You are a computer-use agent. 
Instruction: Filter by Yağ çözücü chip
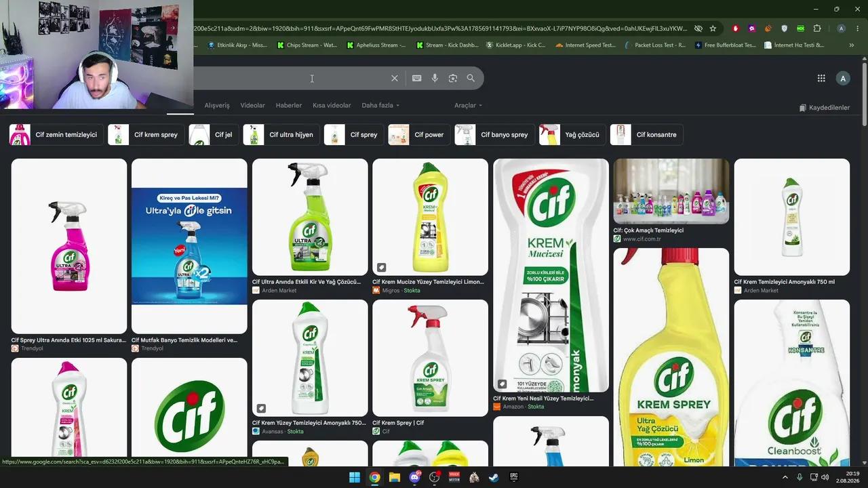pyautogui.click(x=572, y=134)
